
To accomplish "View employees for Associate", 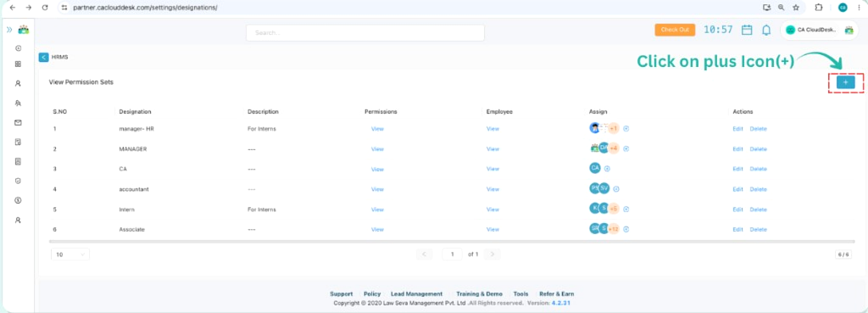I will (x=492, y=229).
